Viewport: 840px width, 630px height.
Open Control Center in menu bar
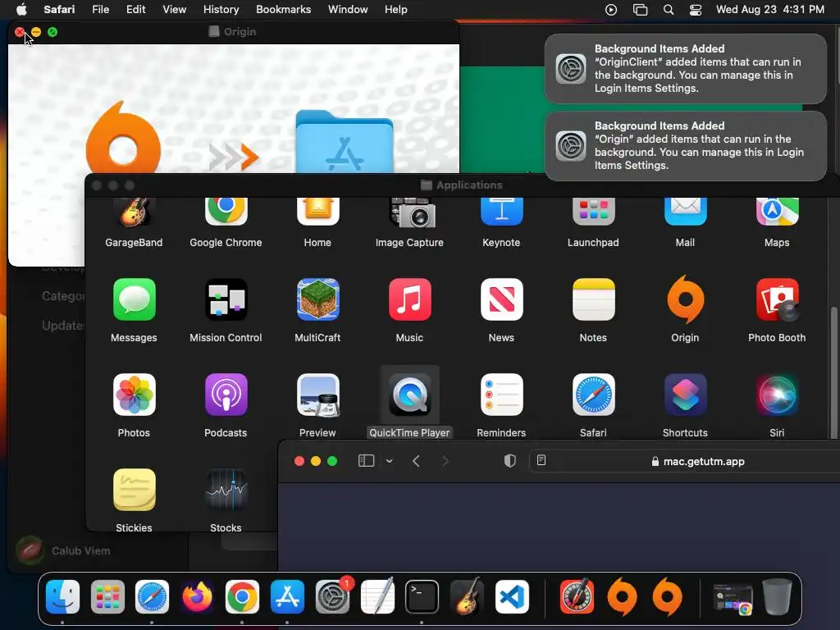pyautogui.click(x=696, y=10)
